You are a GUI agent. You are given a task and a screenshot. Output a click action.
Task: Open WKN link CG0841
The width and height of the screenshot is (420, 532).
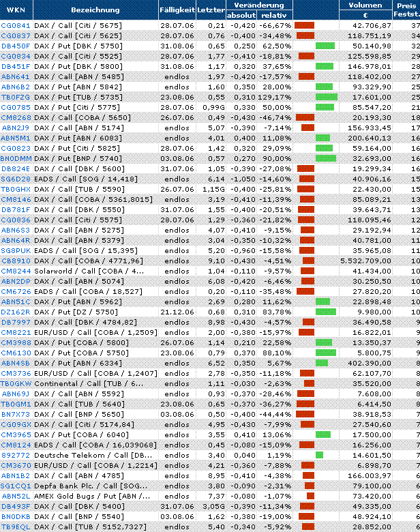[x=16, y=25]
